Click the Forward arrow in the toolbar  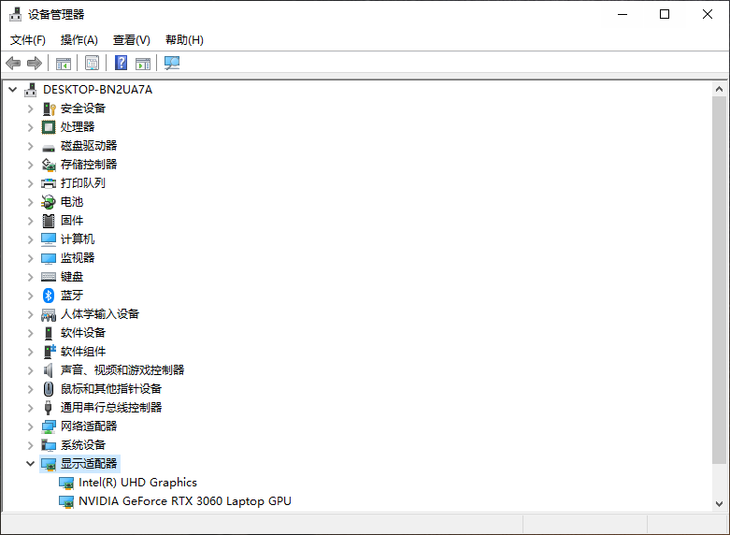point(35,63)
